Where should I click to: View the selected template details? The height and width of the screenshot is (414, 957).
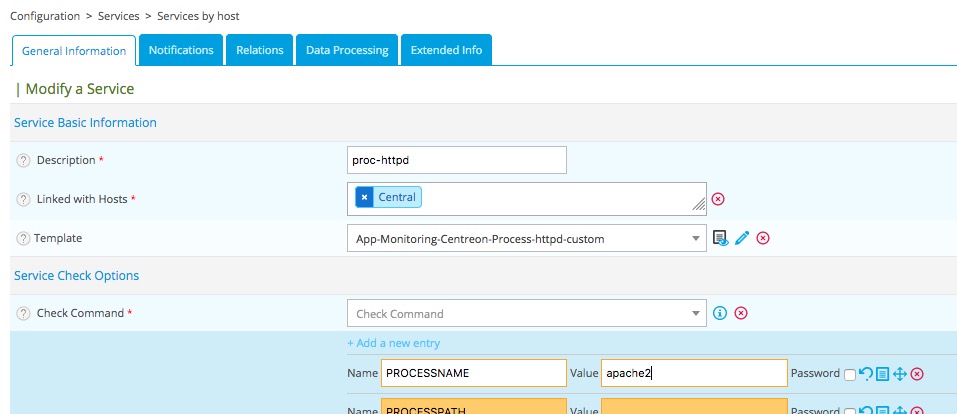(720, 238)
